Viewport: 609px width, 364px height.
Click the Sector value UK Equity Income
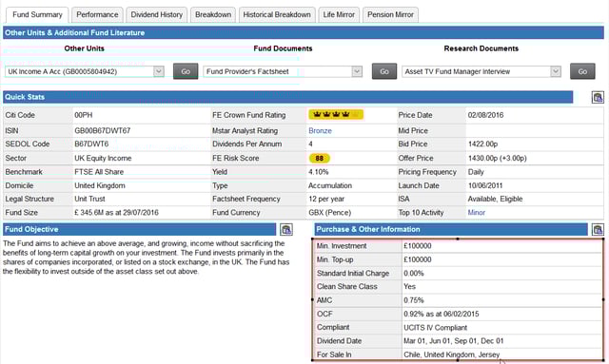point(103,159)
